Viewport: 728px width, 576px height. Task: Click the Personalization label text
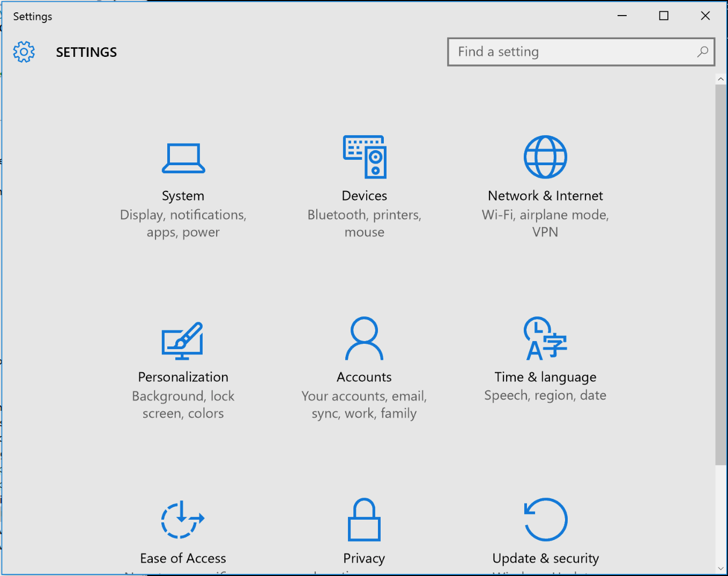pyautogui.click(x=183, y=377)
